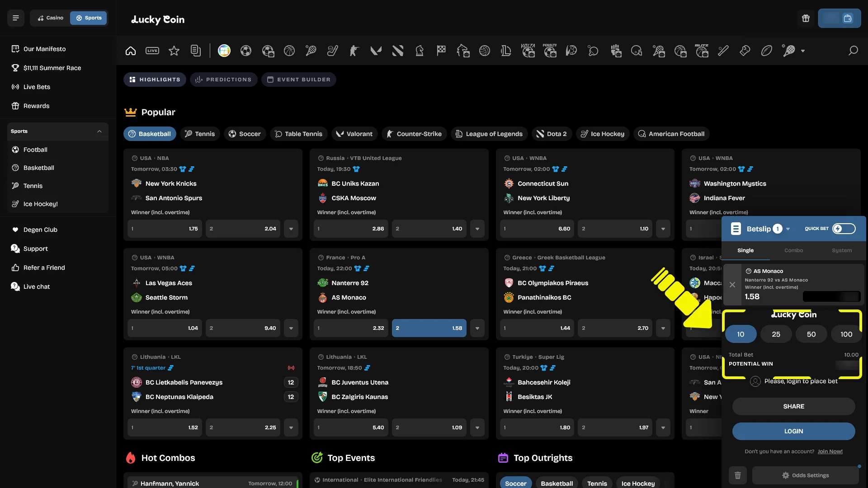Expand more markets for Las Vegas Aces match
The height and width of the screenshot is (488, 868).
coord(291,328)
